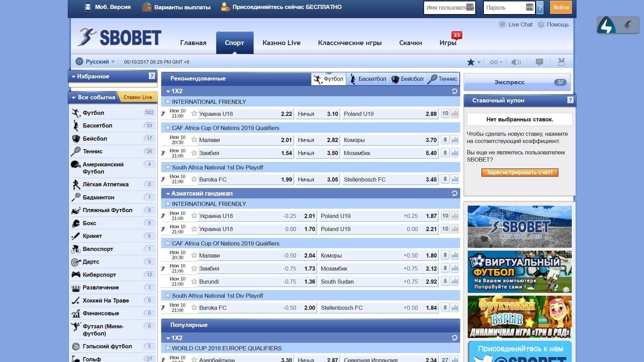Viewport: 644px width, 362px height.
Task: Open the Русский language dropdown
Action: [x=95, y=62]
